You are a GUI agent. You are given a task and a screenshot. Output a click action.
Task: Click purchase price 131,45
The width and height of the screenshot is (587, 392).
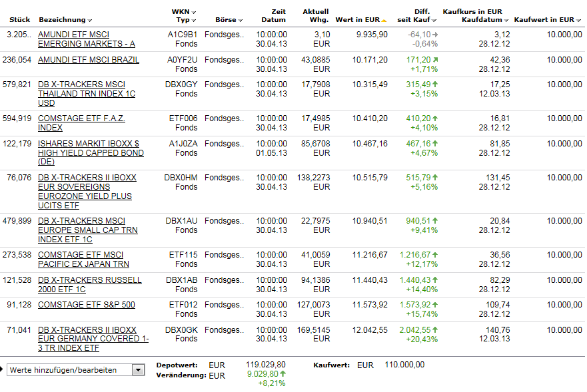[498, 177]
